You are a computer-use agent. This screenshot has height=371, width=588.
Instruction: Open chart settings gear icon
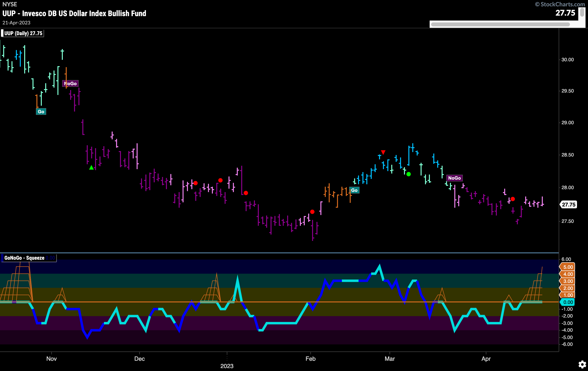coord(582,364)
